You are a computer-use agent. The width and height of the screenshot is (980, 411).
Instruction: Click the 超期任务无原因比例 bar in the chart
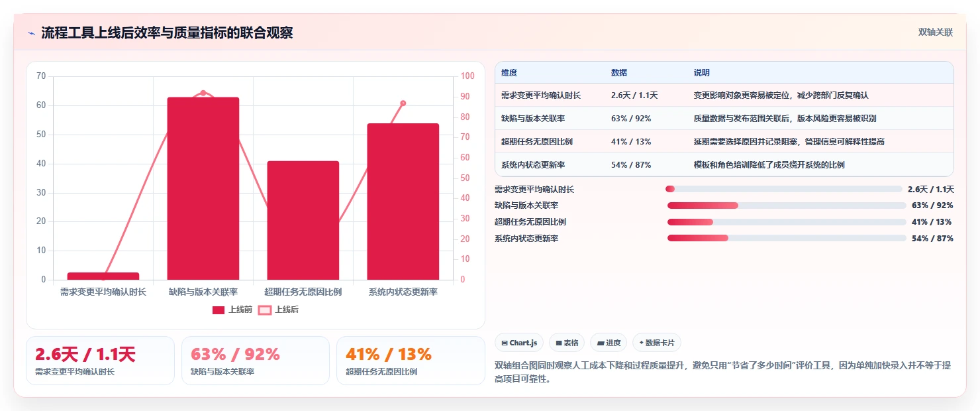[303, 220]
